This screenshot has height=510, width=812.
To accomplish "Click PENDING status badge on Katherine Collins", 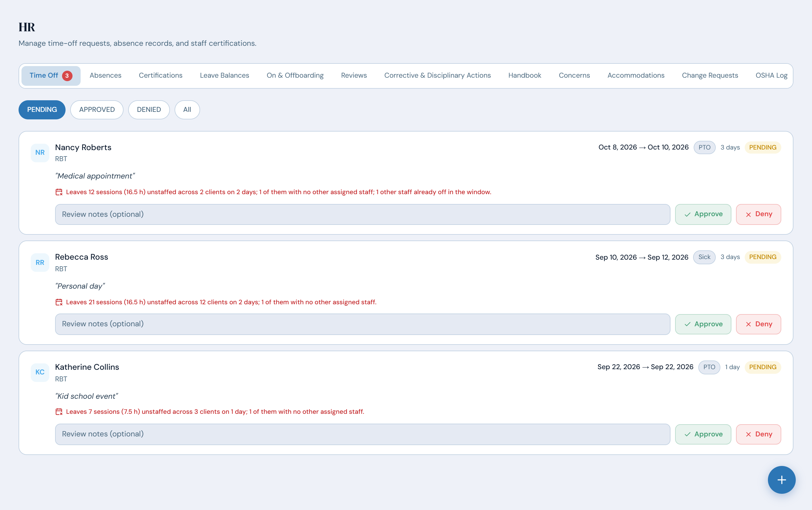I will coord(762,367).
